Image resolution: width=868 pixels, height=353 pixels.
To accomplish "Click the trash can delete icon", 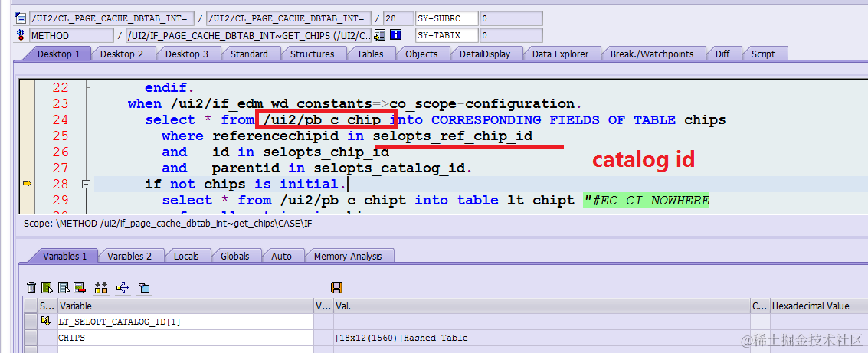I will coord(31,287).
